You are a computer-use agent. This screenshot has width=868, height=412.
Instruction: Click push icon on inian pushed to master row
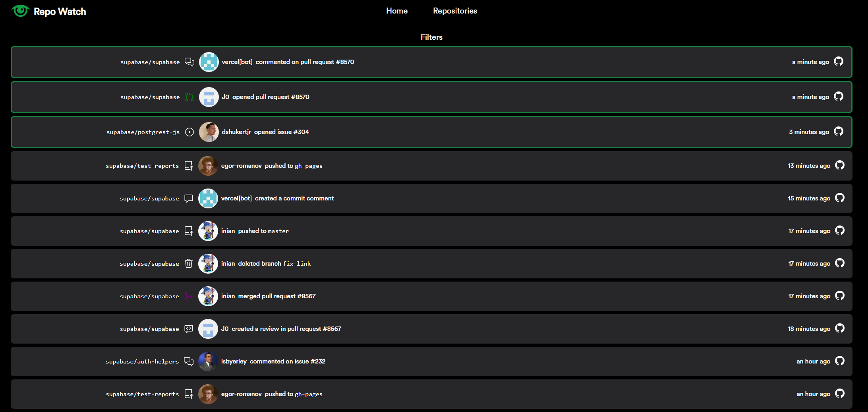(x=189, y=231)
